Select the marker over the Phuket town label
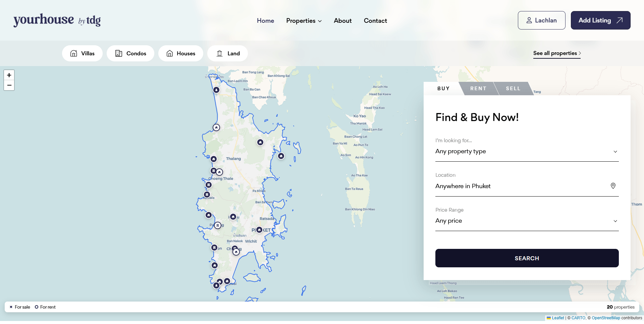 pos(259,230)
